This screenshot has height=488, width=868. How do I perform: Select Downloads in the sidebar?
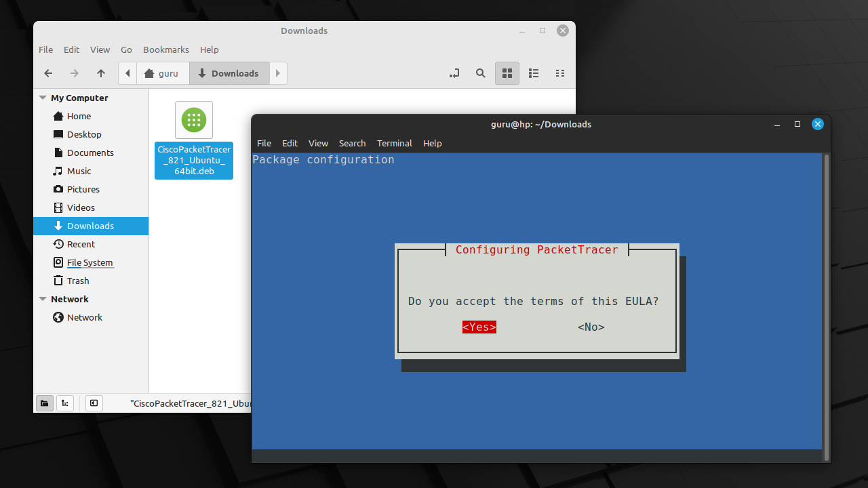91,226
